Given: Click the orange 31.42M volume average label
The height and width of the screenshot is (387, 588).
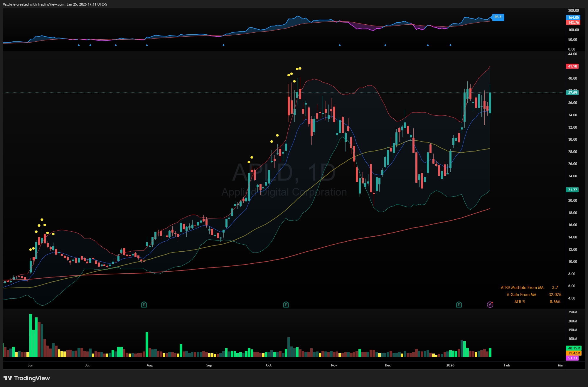Looking at the screenshot, I should click(x=573, y=353).
